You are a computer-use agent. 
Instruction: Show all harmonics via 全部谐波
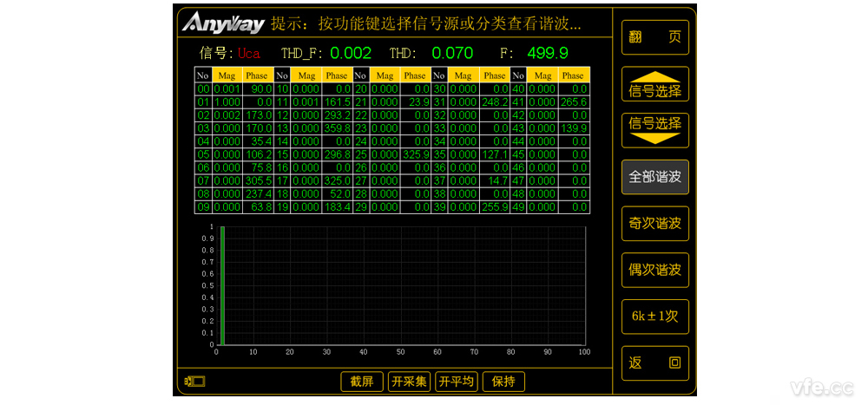coord(655,177)
